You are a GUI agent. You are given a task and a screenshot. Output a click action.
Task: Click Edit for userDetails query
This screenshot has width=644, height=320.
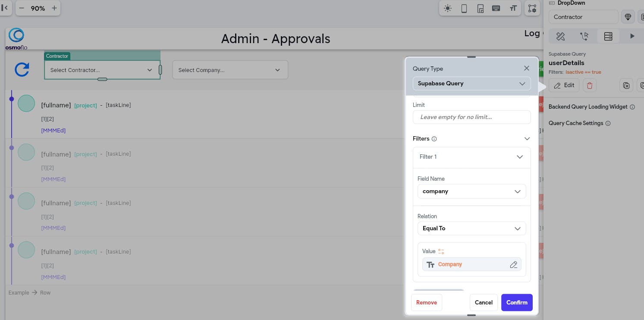click(564, 85)
